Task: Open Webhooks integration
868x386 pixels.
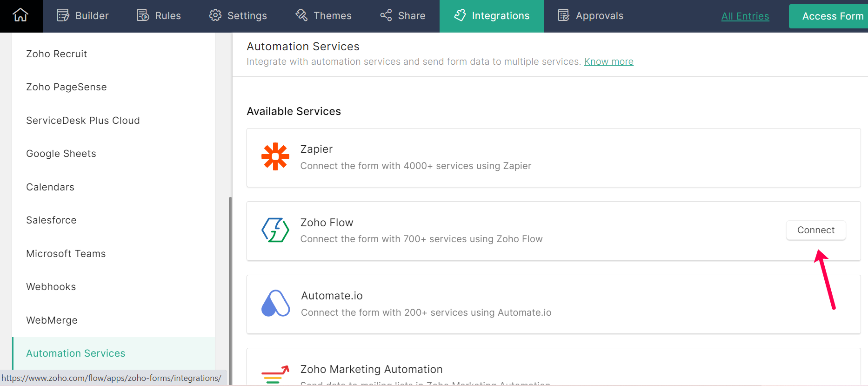Action: pos(114,287)
